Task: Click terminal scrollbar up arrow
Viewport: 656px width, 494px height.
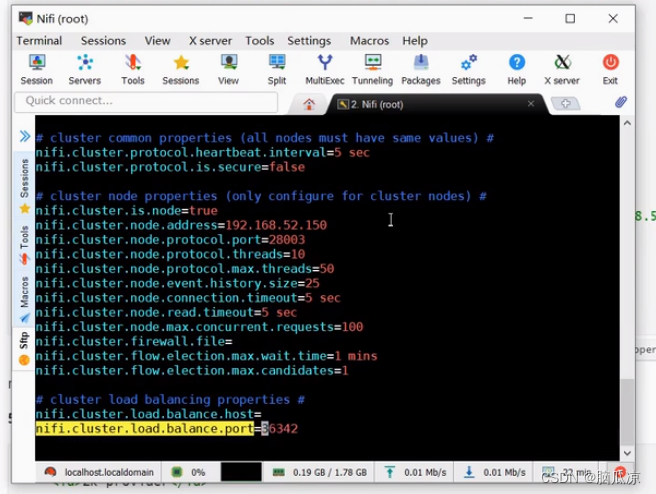Action: (x=627, y=123)
